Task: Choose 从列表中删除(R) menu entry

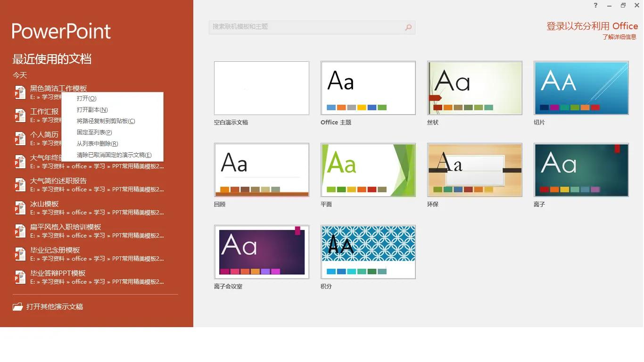Action: (113, 144)
